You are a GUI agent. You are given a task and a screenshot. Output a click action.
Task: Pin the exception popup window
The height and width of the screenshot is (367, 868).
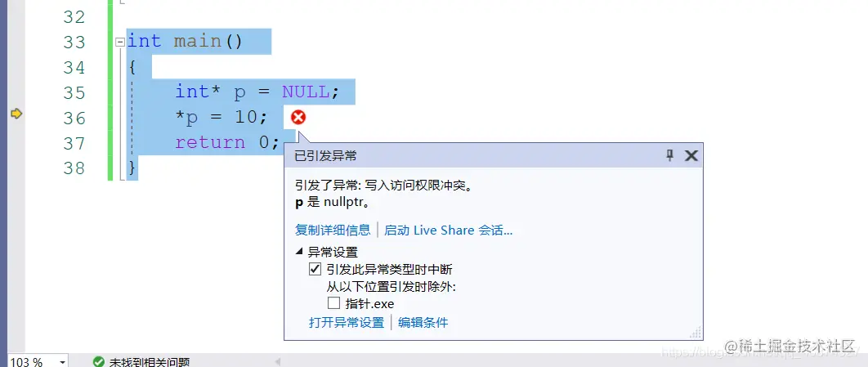[x=670, y=155]
